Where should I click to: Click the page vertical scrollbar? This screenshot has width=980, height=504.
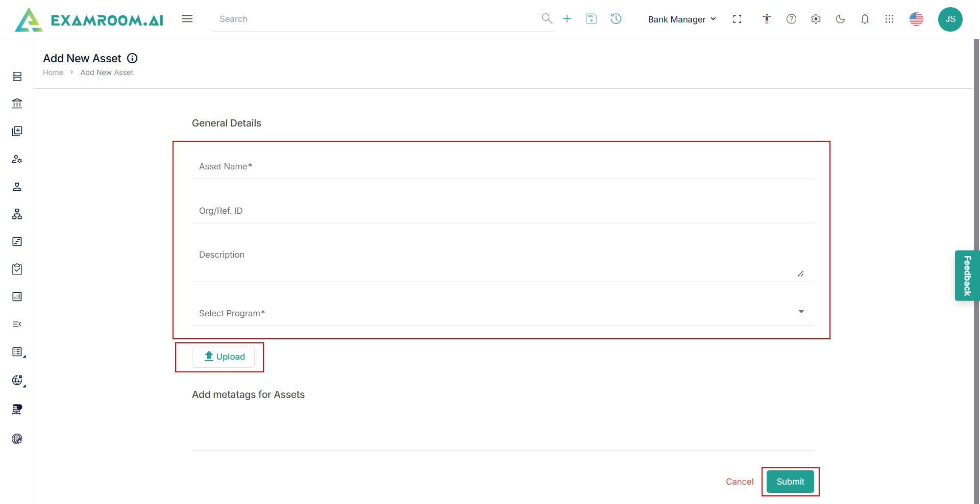(x=976, y=271)
